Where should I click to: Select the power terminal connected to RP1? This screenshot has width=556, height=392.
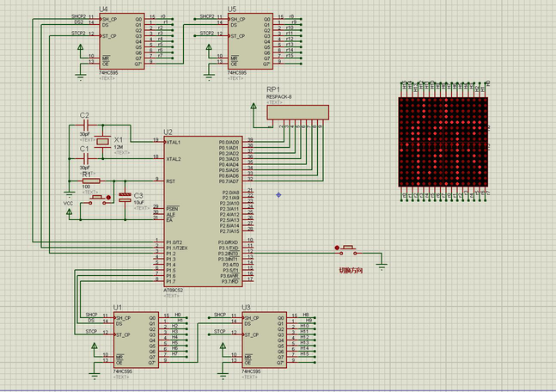[254, 106]
